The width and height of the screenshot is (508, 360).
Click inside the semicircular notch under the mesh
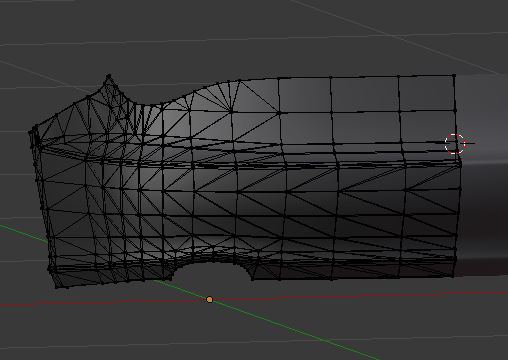pyautogui.click(x=212, y=272)
